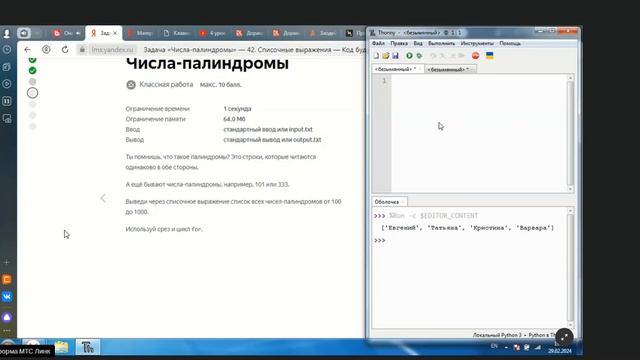
Task: Click inside the Thonny code editor on line 1
Action: click(x=479, y=81)
